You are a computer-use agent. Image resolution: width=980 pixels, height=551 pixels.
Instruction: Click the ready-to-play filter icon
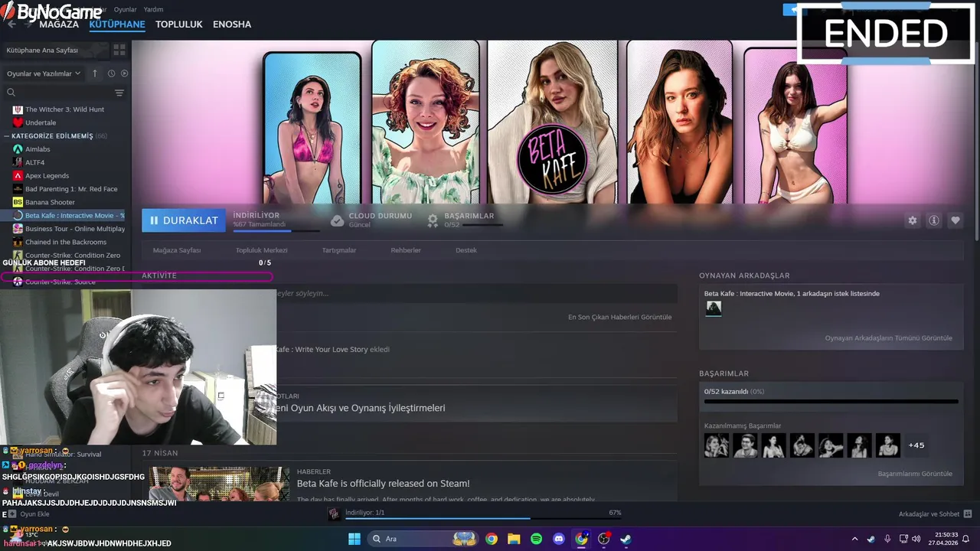[x=125, y=73]
